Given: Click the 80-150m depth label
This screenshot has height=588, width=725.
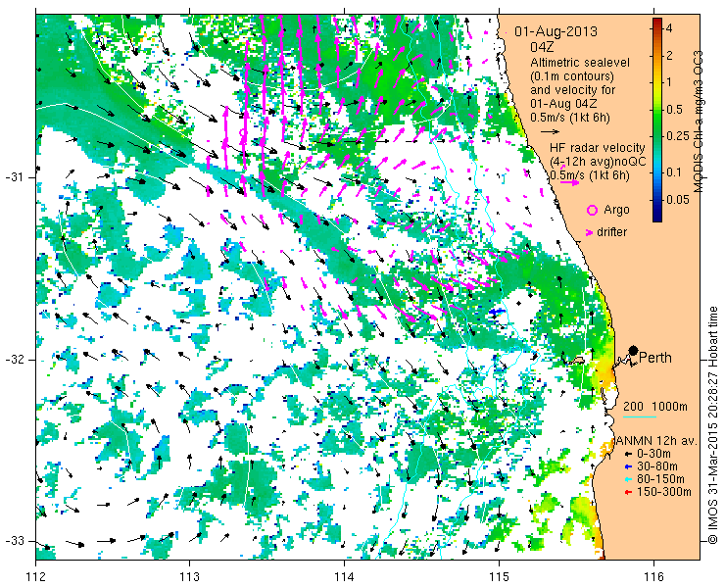Looking at the screenshot, I should 660,479.
